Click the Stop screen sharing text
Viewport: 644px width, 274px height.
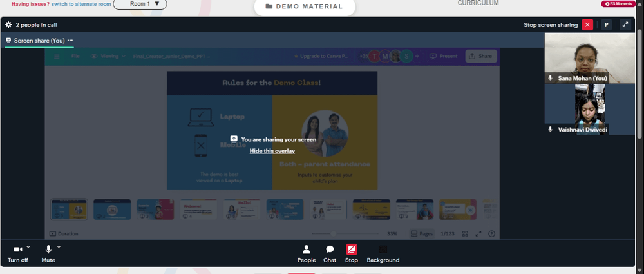pos(551,24)
